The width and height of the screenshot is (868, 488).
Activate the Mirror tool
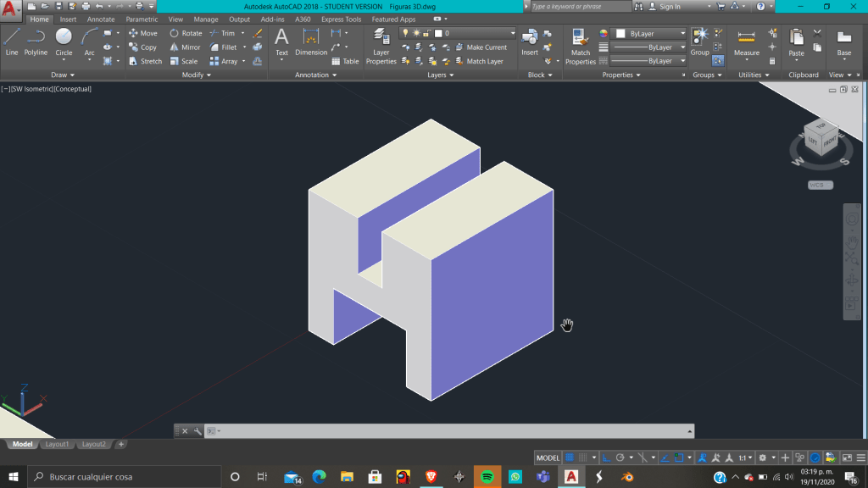[x=185, y=47]
